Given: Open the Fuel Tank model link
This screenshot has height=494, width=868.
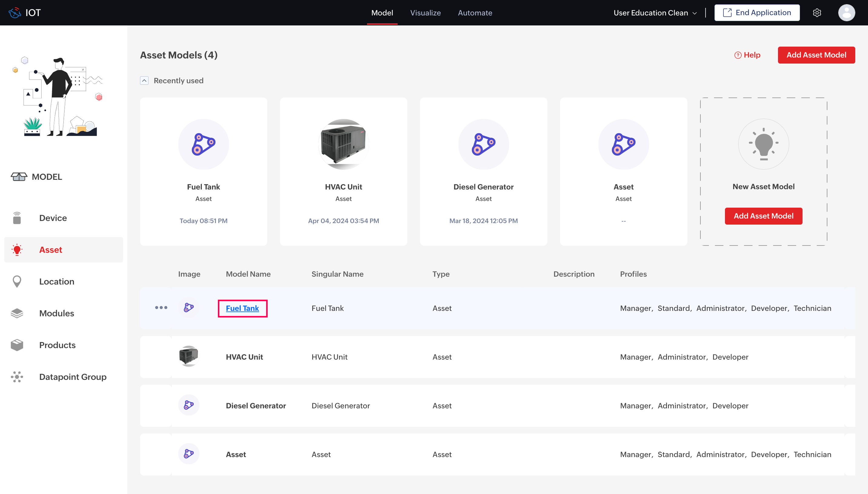Looking at the screenshot, I should pyautogui.click(x=242, y=308).
